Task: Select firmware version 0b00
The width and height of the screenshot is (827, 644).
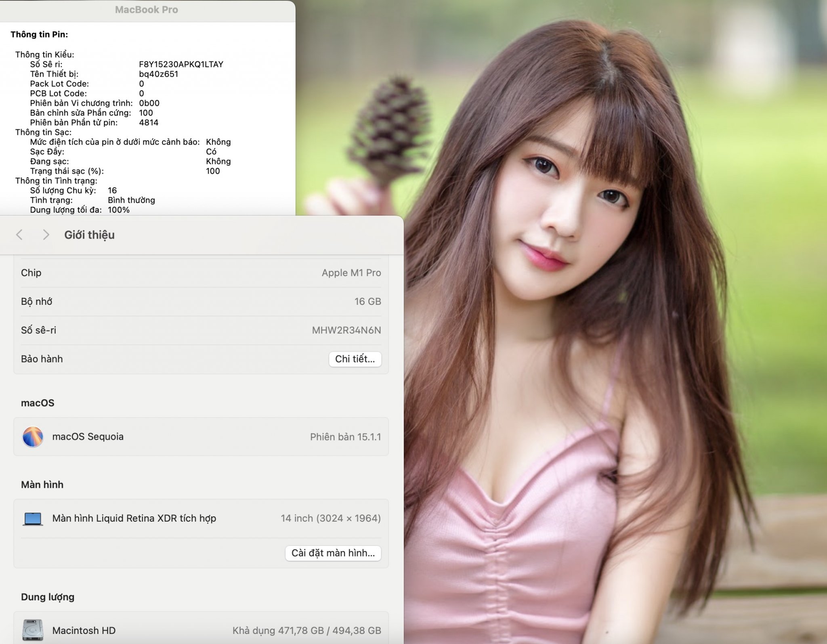Action: (149, 103)
